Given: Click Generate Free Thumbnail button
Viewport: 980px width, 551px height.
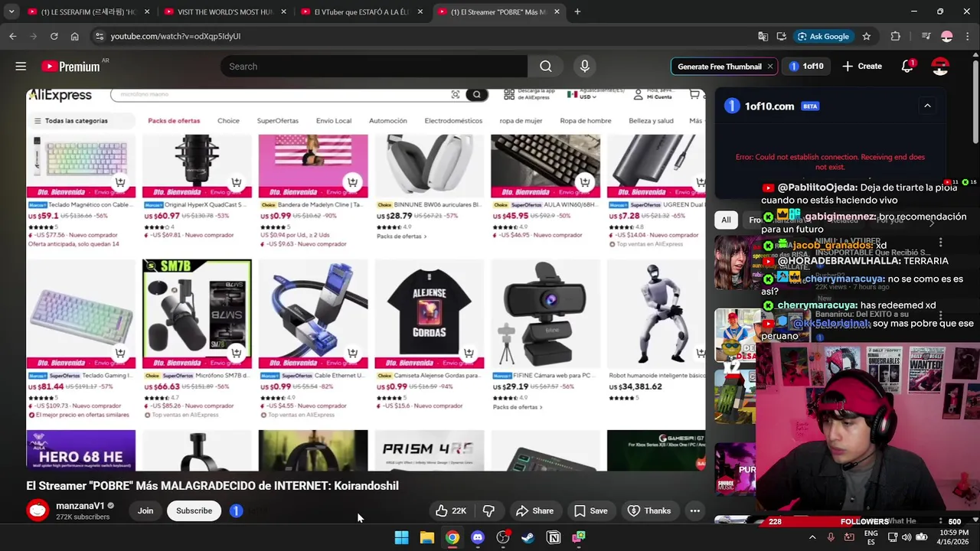Looking at the screenshot, I should (x=720, y=67).
